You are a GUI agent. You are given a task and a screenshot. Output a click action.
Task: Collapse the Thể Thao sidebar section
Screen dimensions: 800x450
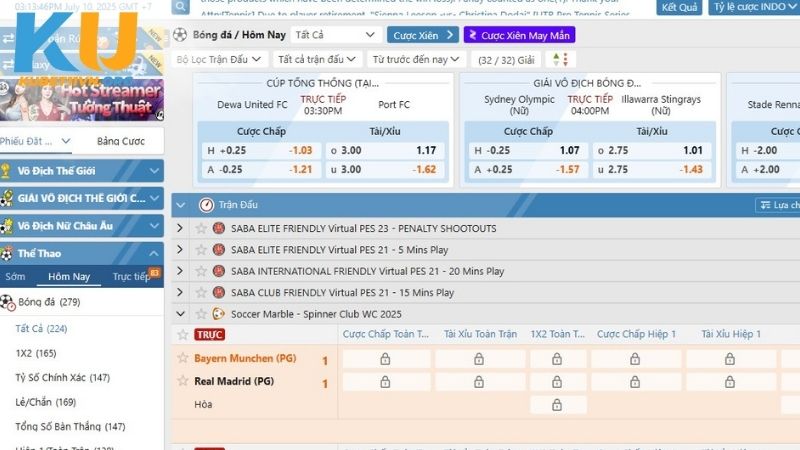click(x=153, y=254)
